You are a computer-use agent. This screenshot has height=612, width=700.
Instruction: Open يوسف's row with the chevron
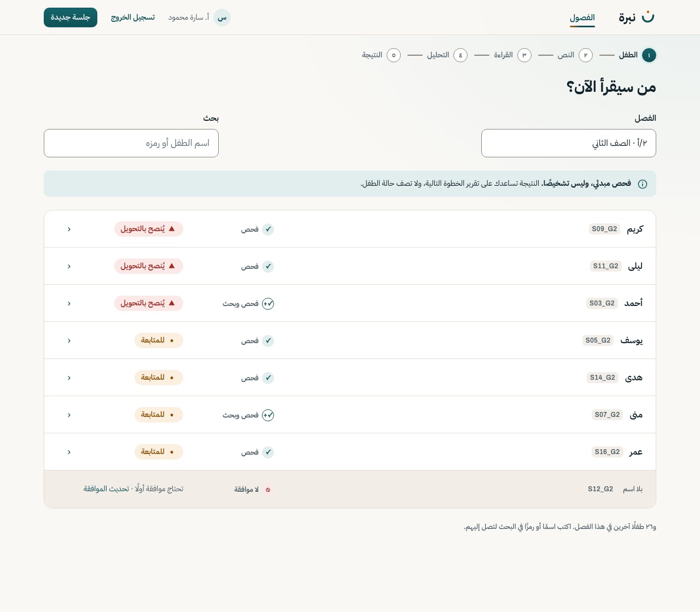coord(69,340)
